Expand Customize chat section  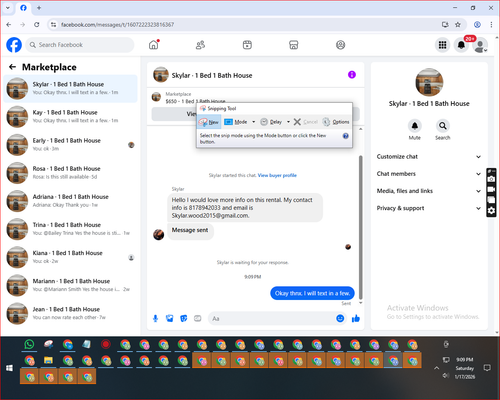pyautogui.click(x=429, y=157)
